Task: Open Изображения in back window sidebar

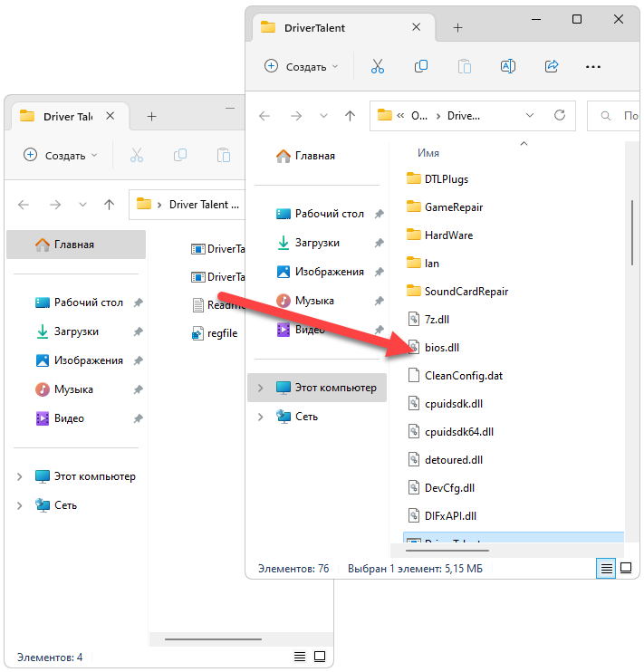Action: point(80,360)
